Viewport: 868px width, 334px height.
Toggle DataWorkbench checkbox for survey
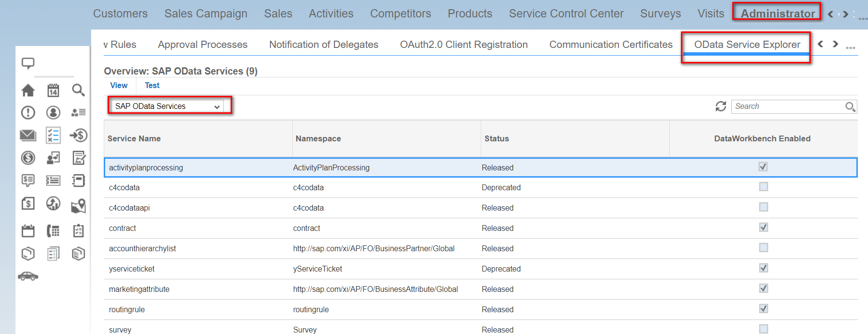[763, 329]
